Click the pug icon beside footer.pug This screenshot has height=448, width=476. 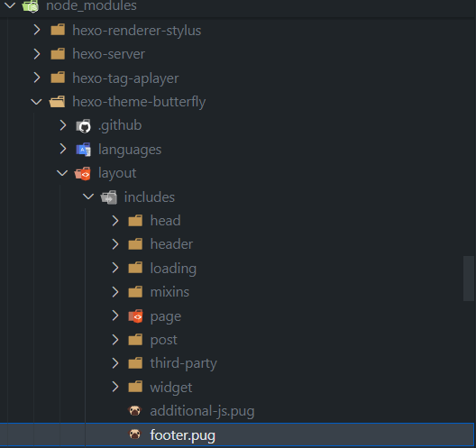click(x=135, y=434)
